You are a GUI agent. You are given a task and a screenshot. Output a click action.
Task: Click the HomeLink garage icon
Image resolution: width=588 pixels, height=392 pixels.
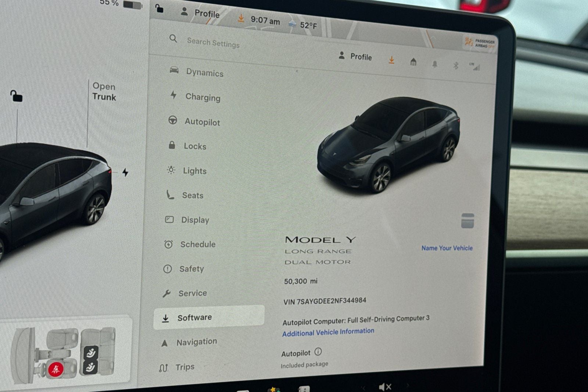(x=414, y=61)
